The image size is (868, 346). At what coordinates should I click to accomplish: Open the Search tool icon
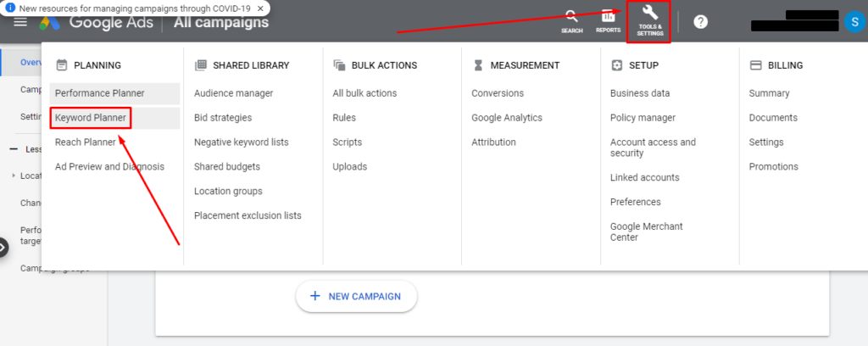pyautogui.click(x=572, y=21)
